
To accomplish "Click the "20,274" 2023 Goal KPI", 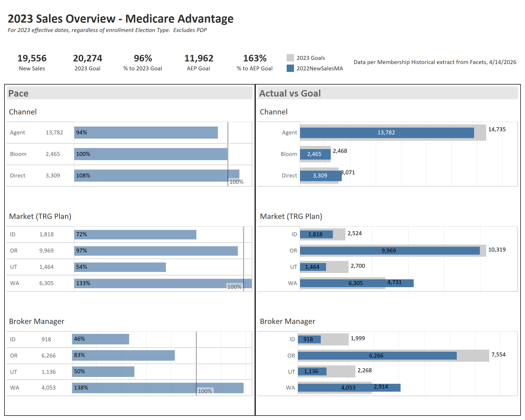I will 88,59.
